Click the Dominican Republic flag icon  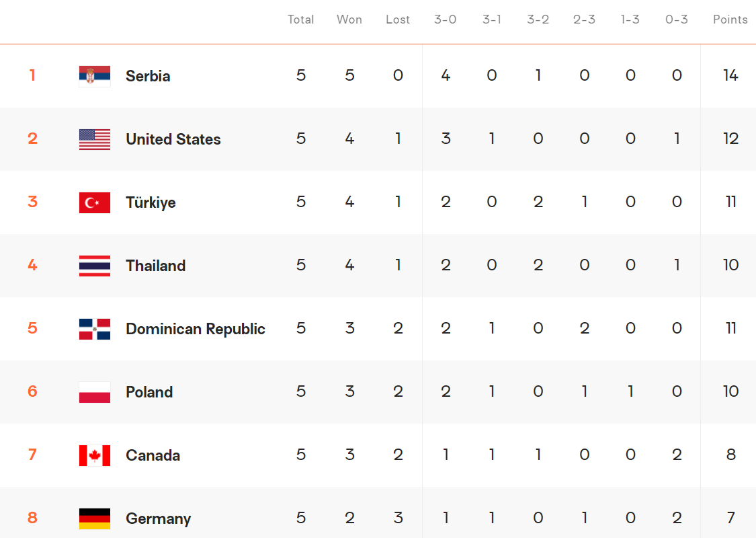(95, 329)
